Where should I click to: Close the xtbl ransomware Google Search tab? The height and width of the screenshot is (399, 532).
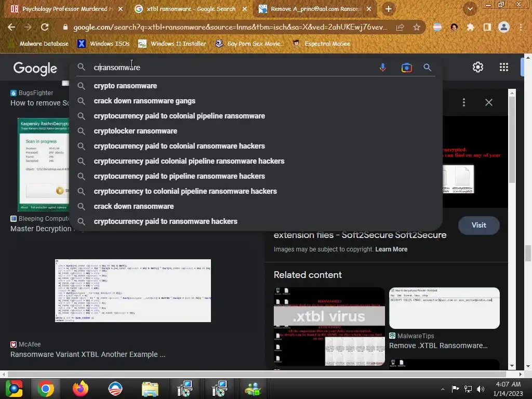[x=245, y=9]
